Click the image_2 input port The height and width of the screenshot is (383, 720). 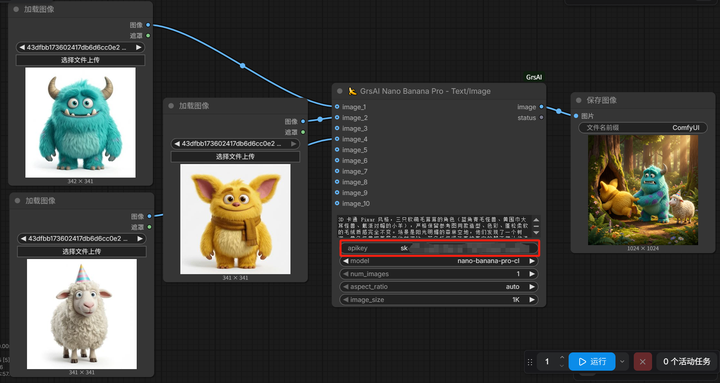pyautogui.click(x=337, y=118)
